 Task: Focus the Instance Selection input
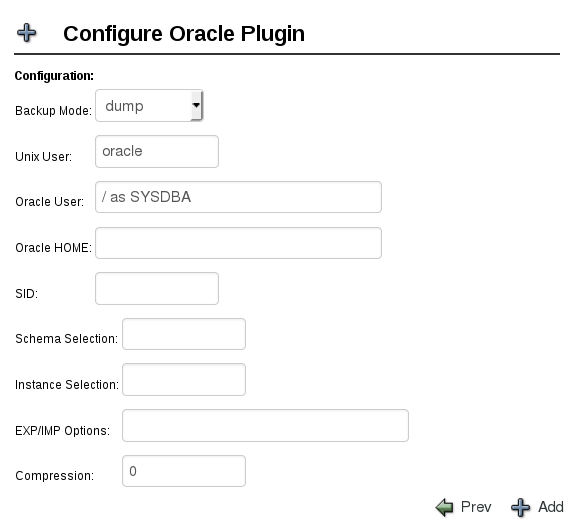[x=184, y=380]
